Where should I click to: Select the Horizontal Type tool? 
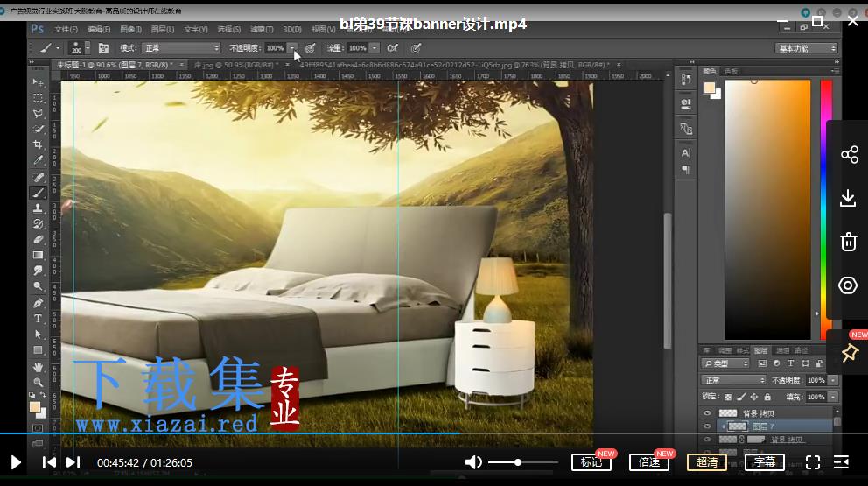coord(38,319)
